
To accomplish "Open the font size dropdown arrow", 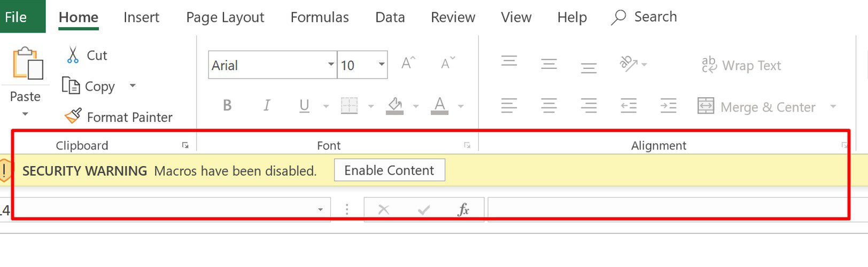I will tap(382, 65).
